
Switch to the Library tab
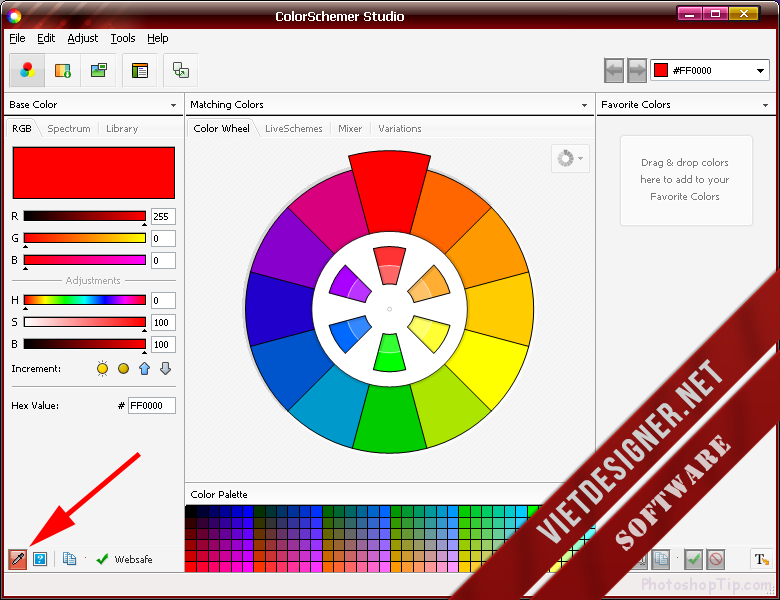point(122,128)
